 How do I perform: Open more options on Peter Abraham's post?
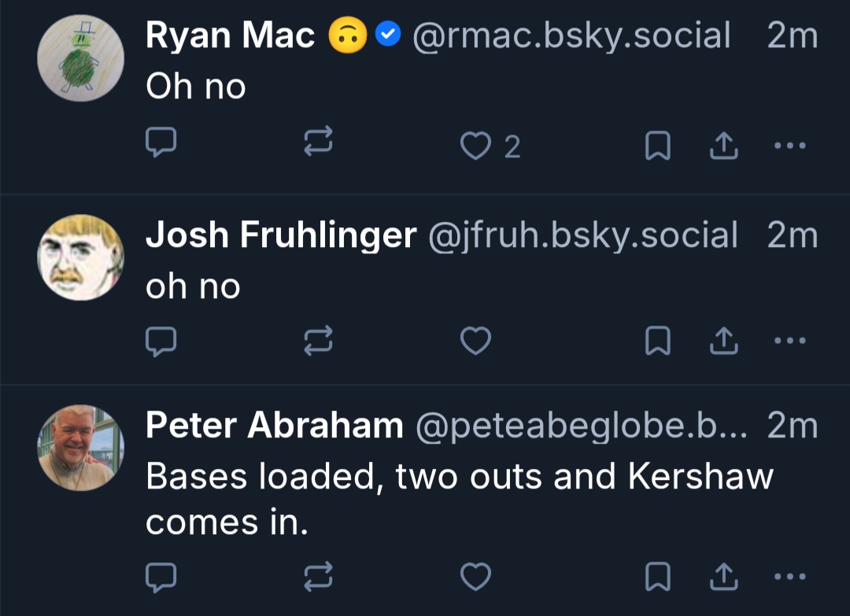[790, 578]
